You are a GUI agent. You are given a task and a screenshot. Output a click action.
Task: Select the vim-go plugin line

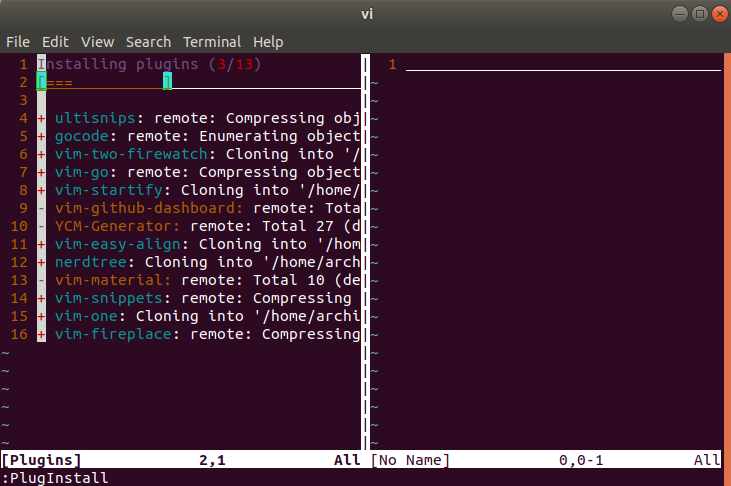coord(198,172)
